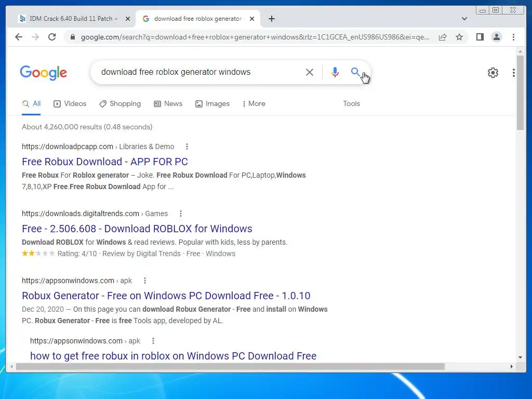Expand the tab search dropdown arrow
The width and height of the screenshot is (532, 399).
[x=464, y=19]
